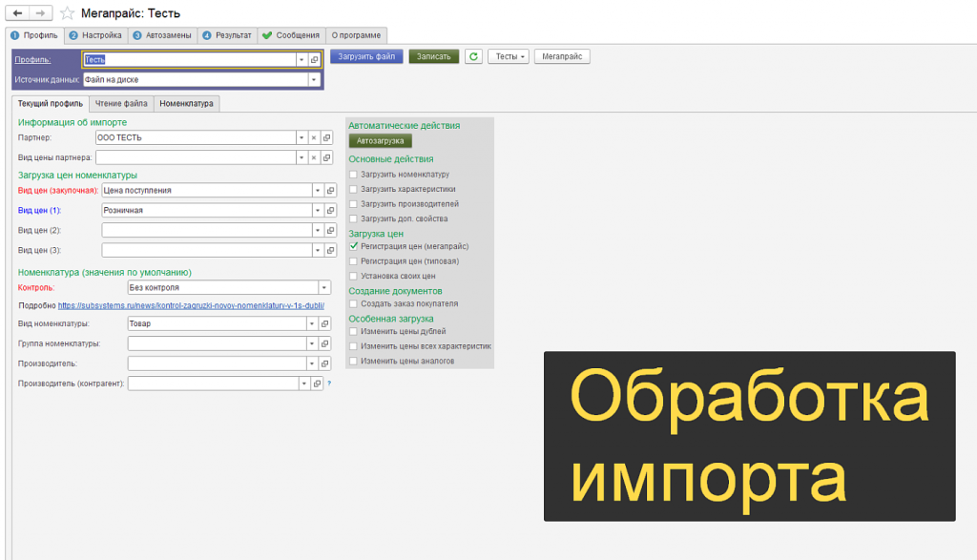Switch to the Настройка tab
977x560 pixels.
pyautogui.click(x=96, y=35)
